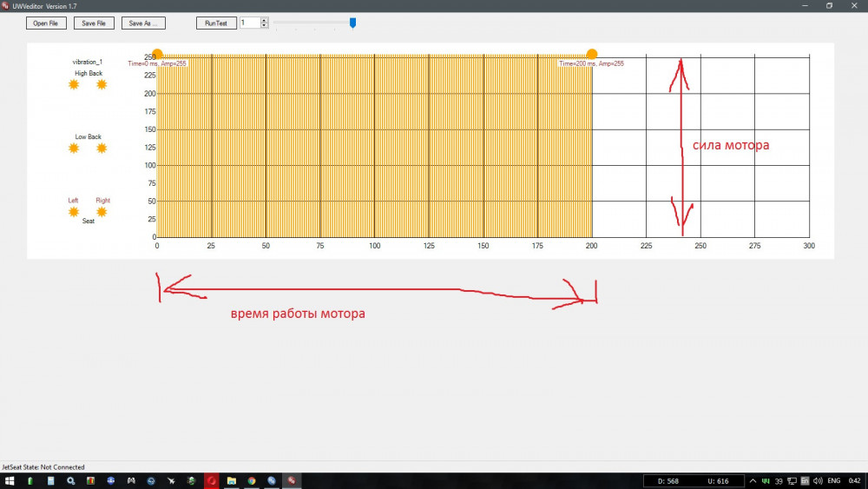Open the magnifier search taskbar icon

pyautogui.click(x=71, y=480)
